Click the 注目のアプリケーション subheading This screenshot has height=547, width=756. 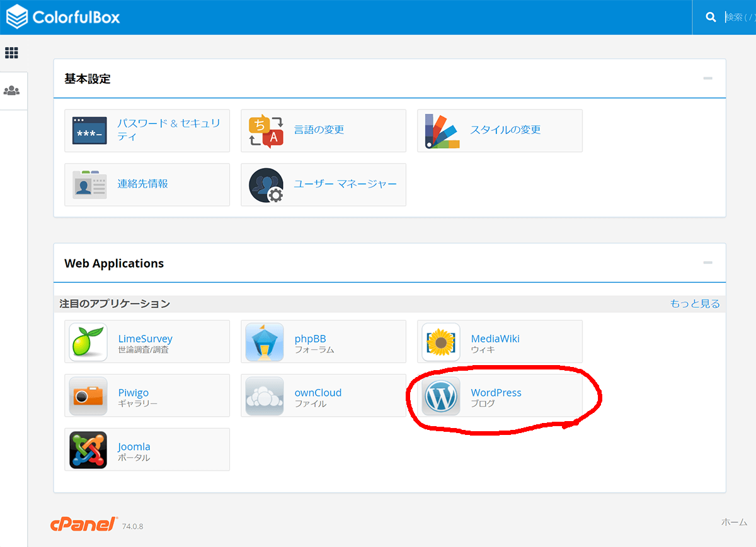pos(115,303)
